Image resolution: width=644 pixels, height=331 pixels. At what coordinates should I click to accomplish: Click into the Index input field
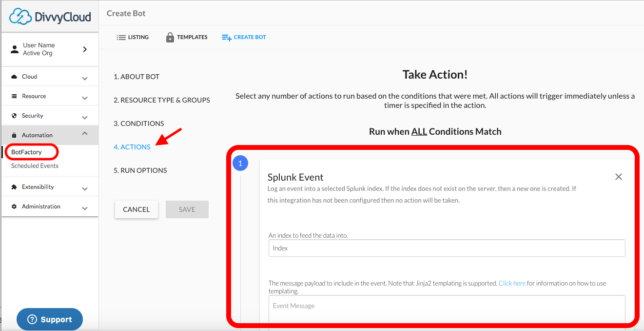pos(447,248)
